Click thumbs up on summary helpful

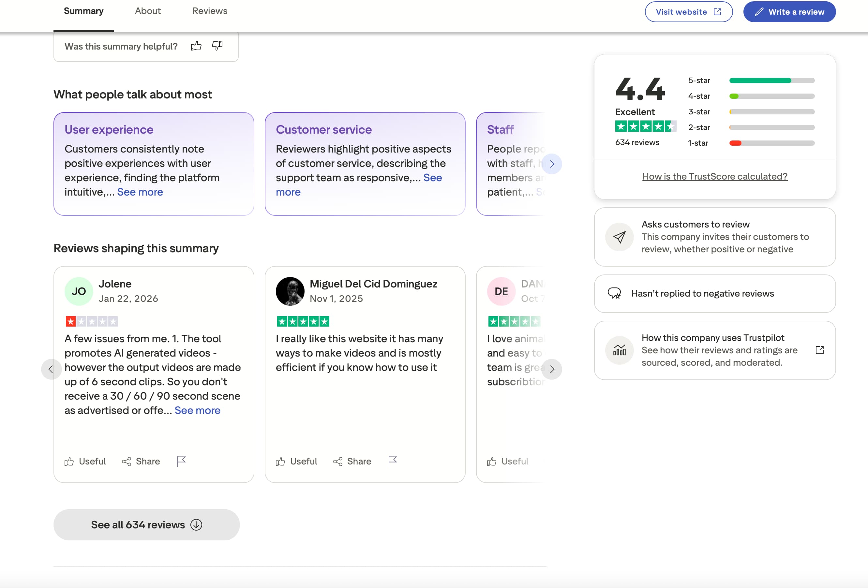196,46
